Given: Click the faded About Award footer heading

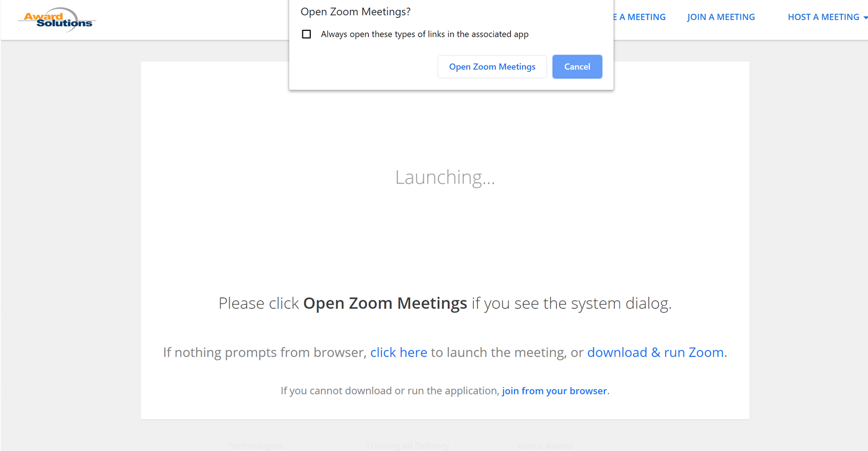Looking at the screenshot, I should 545,446.
